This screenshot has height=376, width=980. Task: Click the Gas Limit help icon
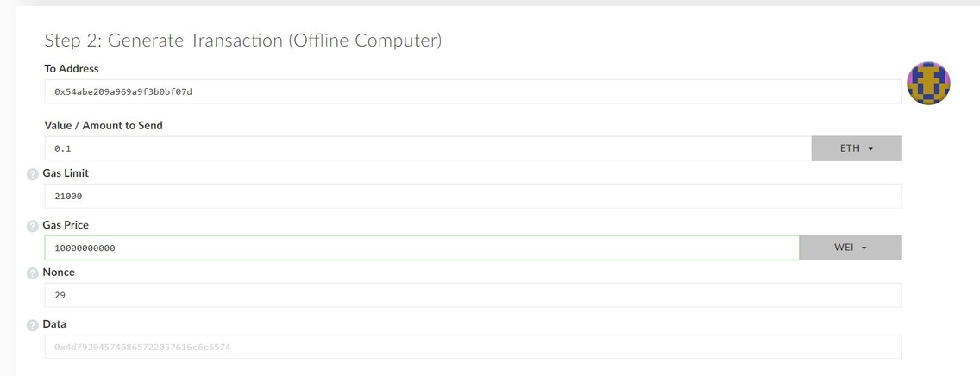coord(33,175)
